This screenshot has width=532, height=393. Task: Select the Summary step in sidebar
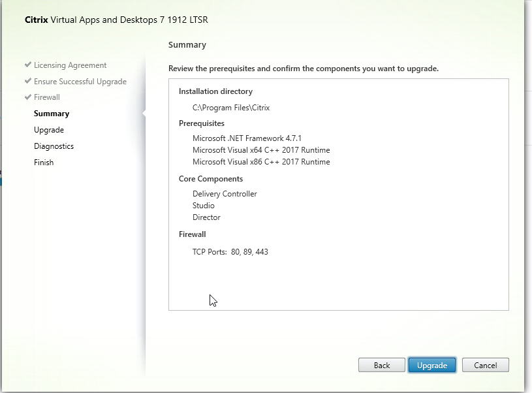pyautogui.click(x=52, y=114)
